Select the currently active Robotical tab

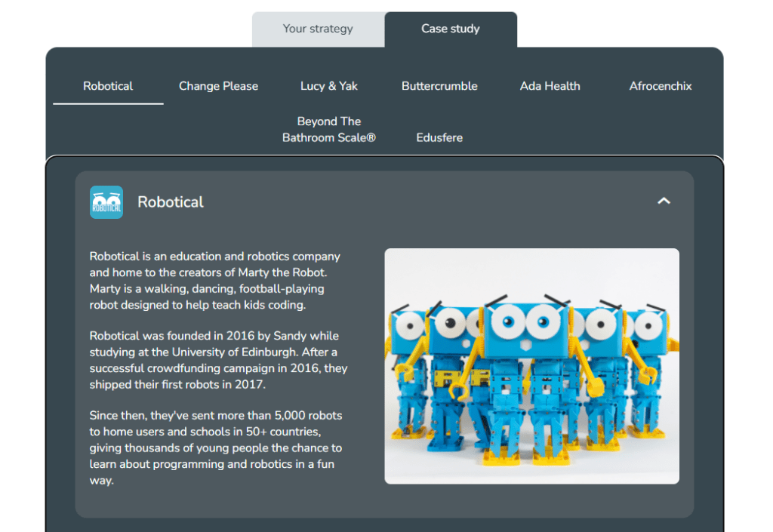(x=107, y=86)
